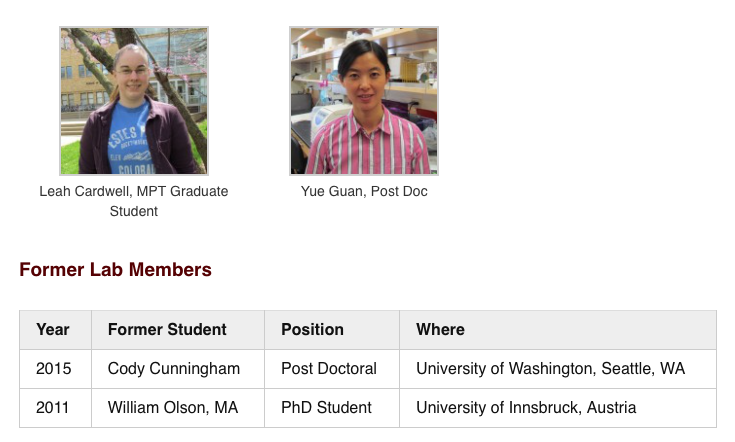The width and height of the screenshot is (735, 442).
Task: Select the William Olson, MA cell
Action: click(x=173, y=408)
